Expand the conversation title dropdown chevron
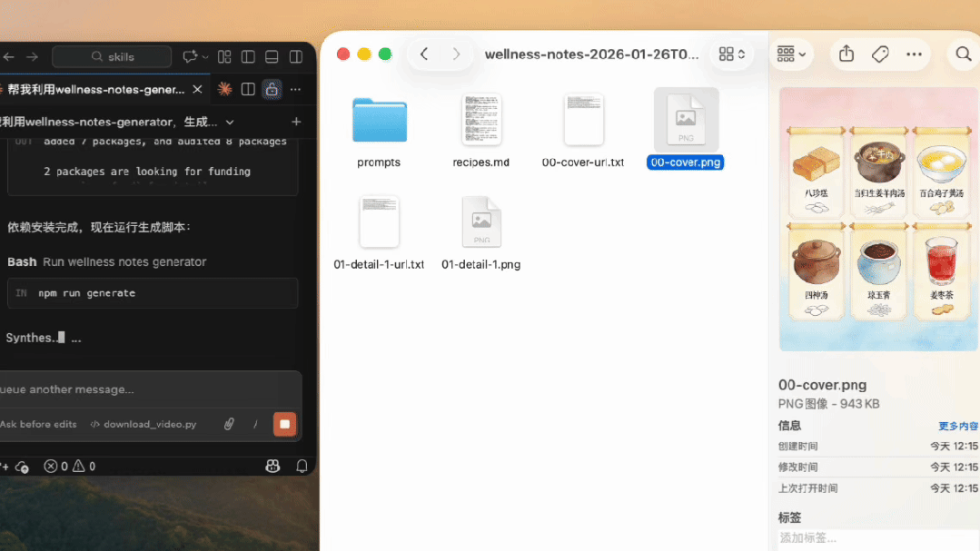This screenshot has height=551, width=980. tap(230, 123)
